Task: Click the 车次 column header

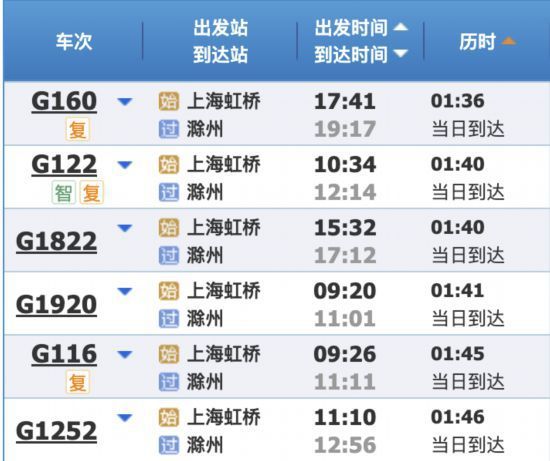Action: [x=74, y=41]
